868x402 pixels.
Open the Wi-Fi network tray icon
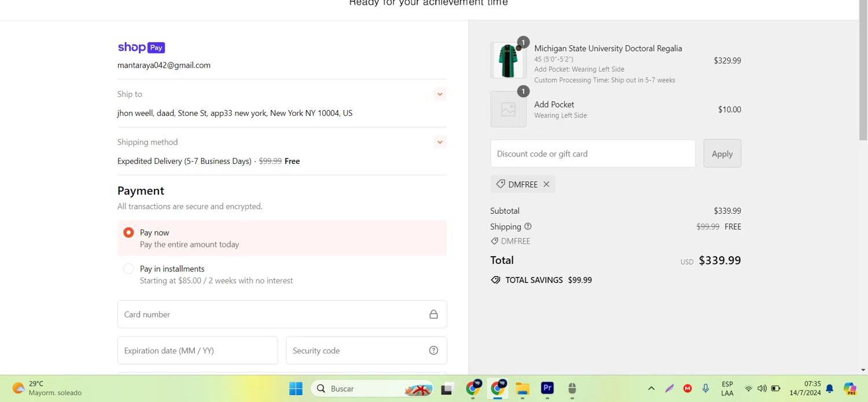pos(748,389)
